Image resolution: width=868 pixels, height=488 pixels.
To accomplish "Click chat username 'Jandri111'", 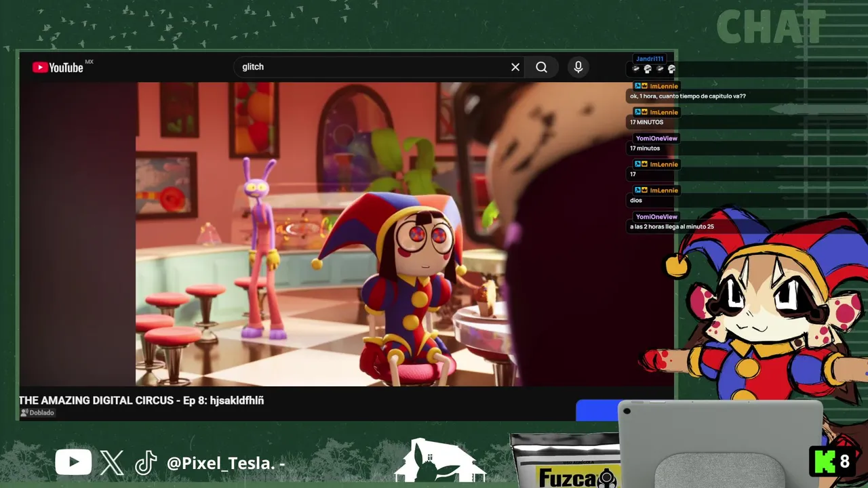I will (x=650, y=59).
